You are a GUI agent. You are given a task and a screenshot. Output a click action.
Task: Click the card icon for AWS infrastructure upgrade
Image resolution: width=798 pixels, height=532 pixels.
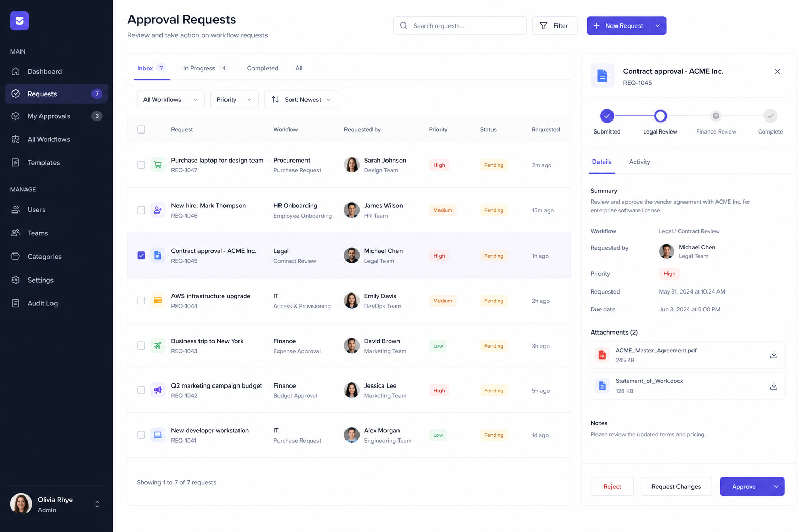coord(157,301)
